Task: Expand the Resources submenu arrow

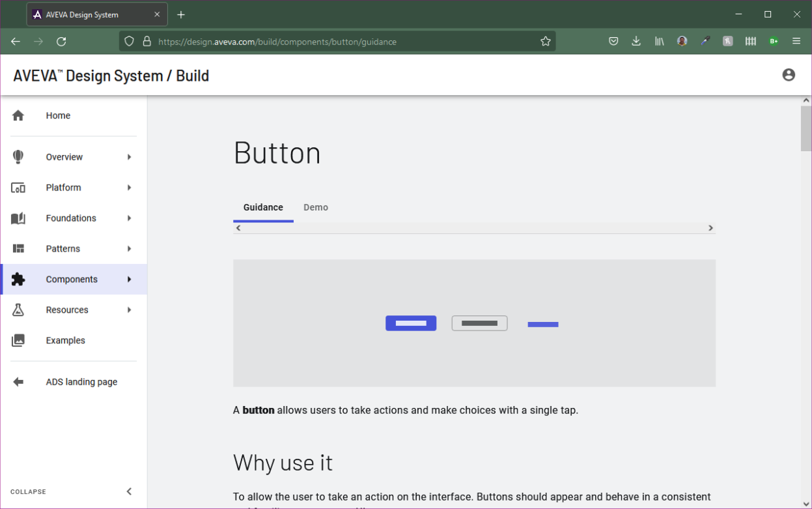Action: 129,310
